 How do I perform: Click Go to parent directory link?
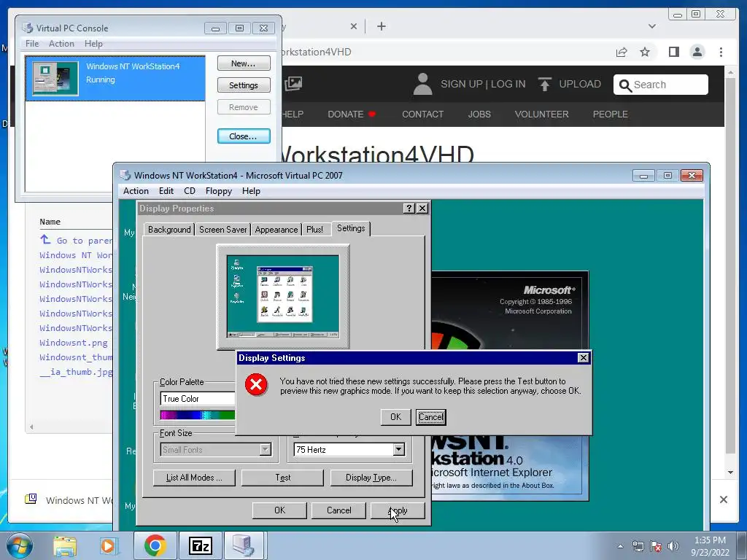[x=77, y=241]
